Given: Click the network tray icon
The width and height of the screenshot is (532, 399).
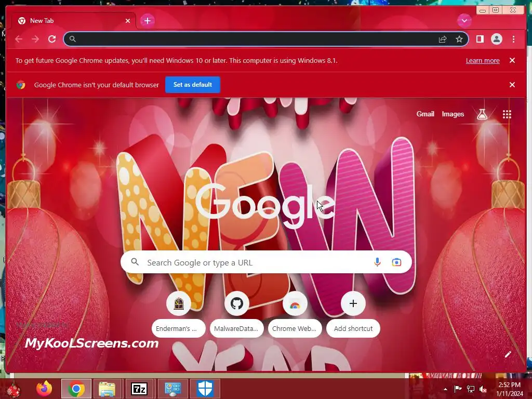Looking at the screenshot, I should tap(471, 389).
